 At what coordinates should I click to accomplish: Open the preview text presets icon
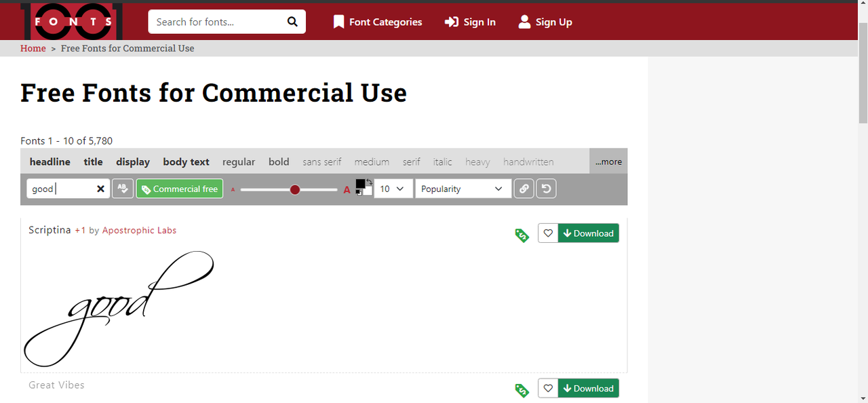123,189
